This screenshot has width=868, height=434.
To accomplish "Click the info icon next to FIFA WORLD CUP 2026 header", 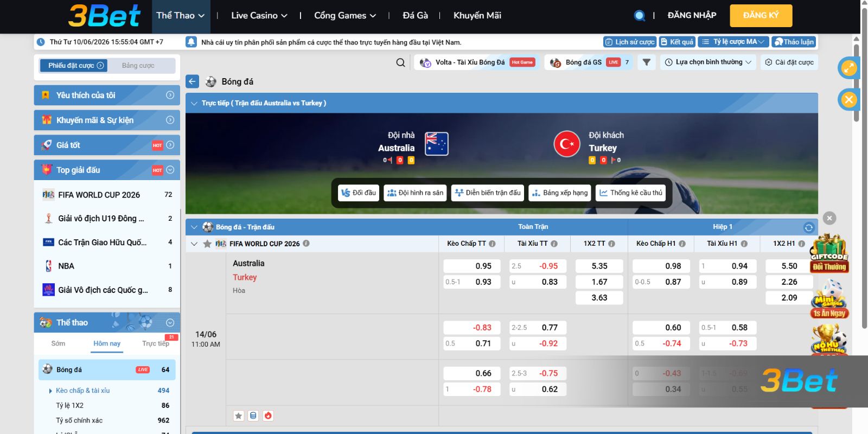I will point(306,244).
